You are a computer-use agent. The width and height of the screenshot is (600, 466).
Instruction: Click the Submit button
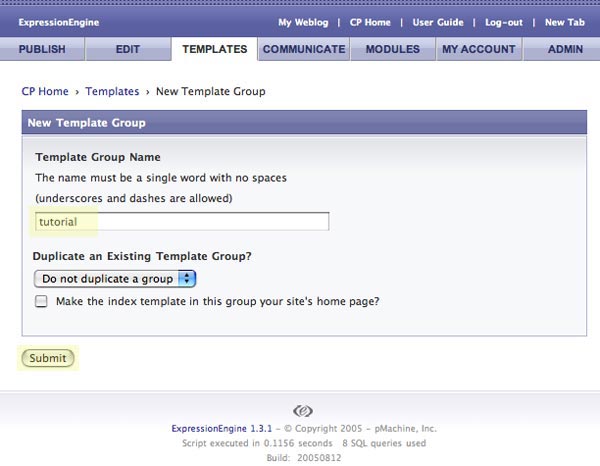(48, 358)
